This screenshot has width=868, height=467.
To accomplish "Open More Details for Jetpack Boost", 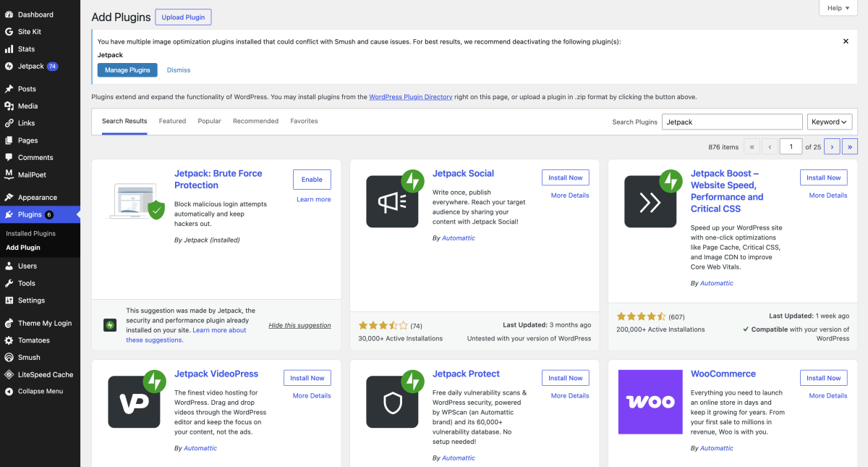I will pos(828,195).
